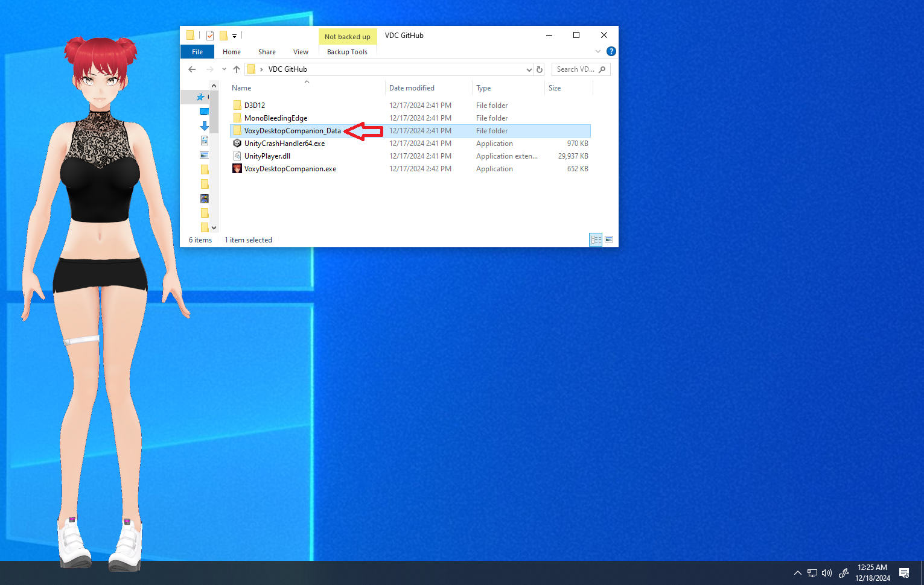Select the VoxyDesktopCompanion.exe app icon

pos(237,168)
